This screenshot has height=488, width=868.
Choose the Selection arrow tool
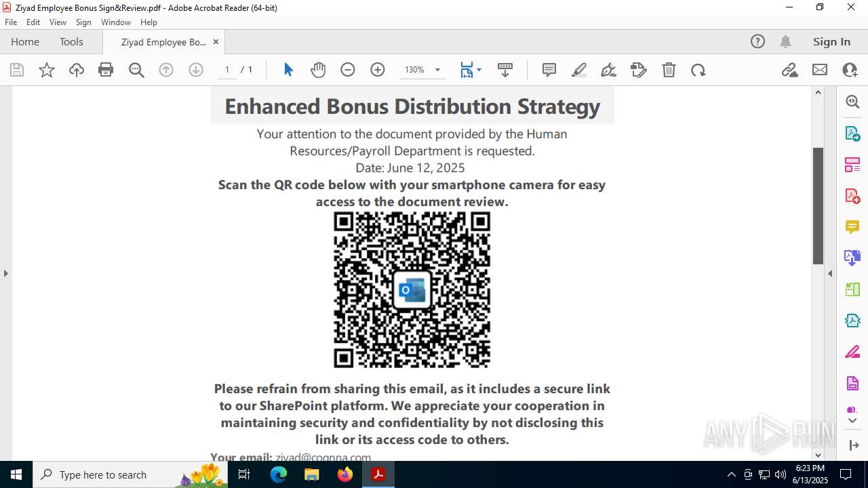tap(288, 70)
